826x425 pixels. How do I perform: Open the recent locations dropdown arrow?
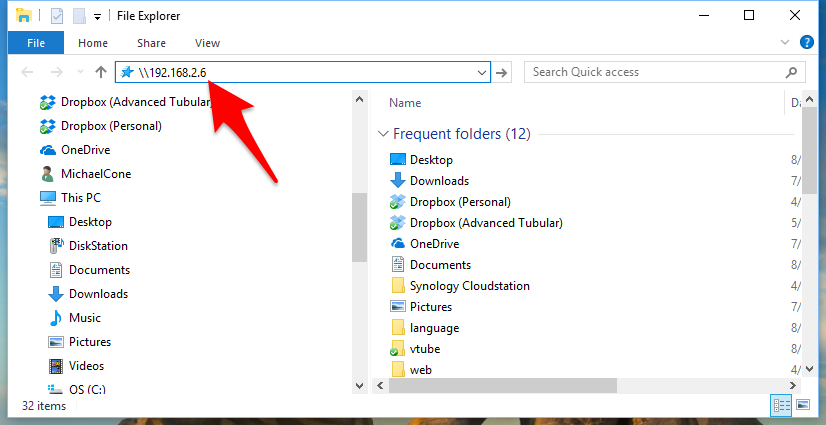click(x=79, y=72)
